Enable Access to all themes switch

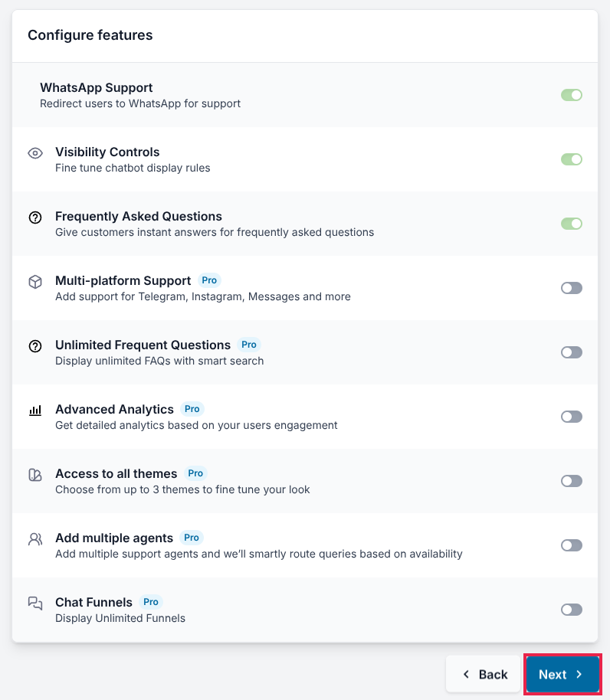[572, 481]
